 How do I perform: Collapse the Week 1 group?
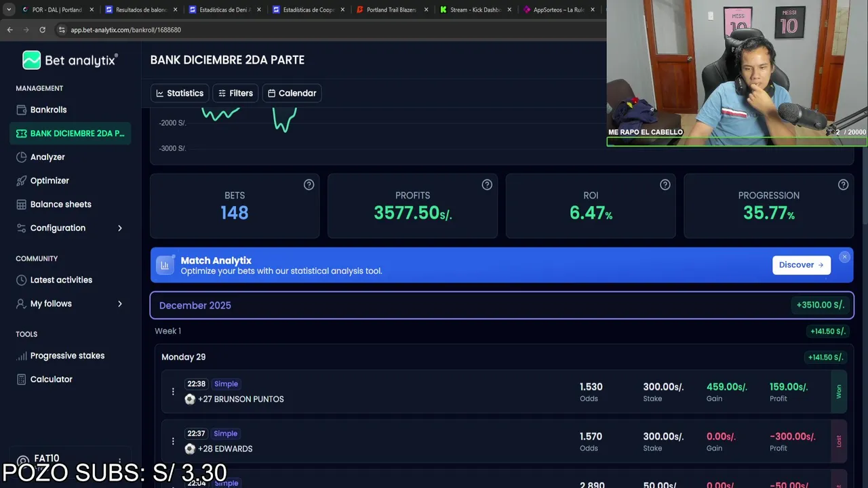(167, 331)
